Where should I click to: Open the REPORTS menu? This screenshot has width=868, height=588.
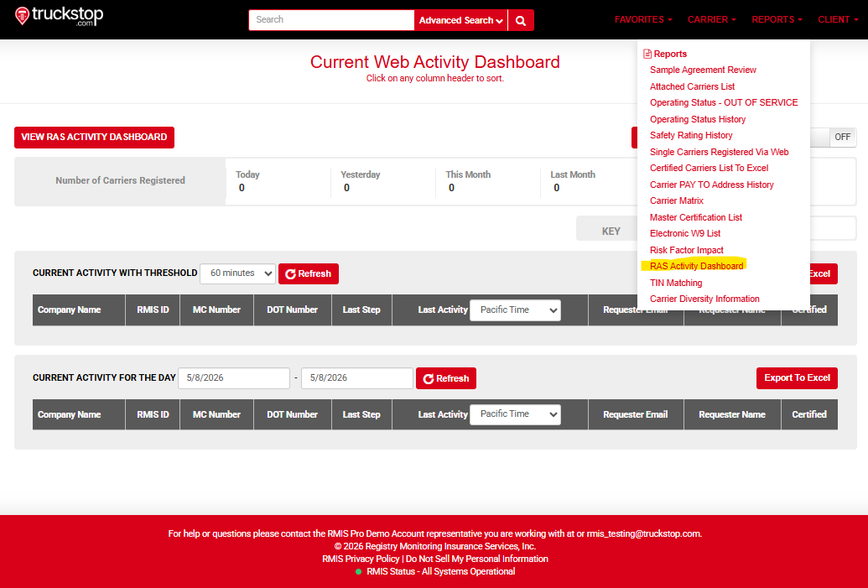pos(777,19)
